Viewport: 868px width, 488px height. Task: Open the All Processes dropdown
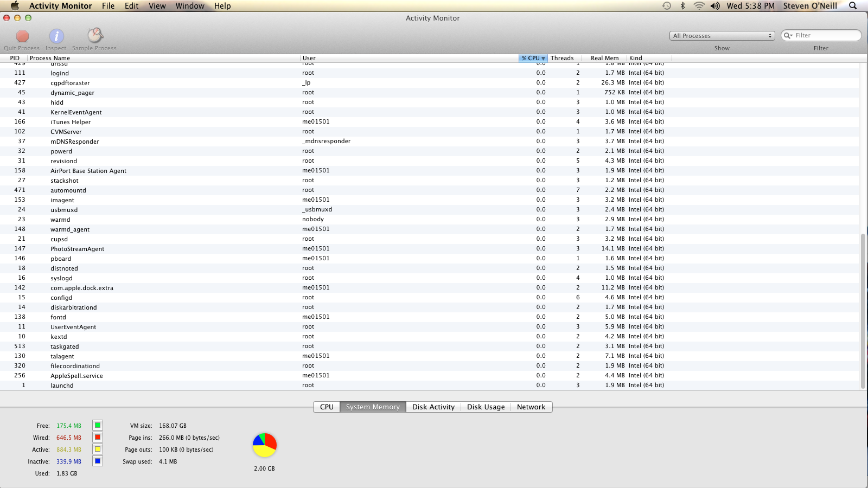pyautogui.click(x=722, y=36)
